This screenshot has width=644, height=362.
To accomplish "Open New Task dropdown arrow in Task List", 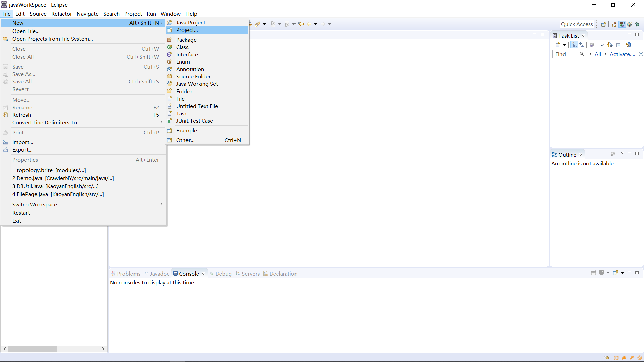I will coord(565,45).
